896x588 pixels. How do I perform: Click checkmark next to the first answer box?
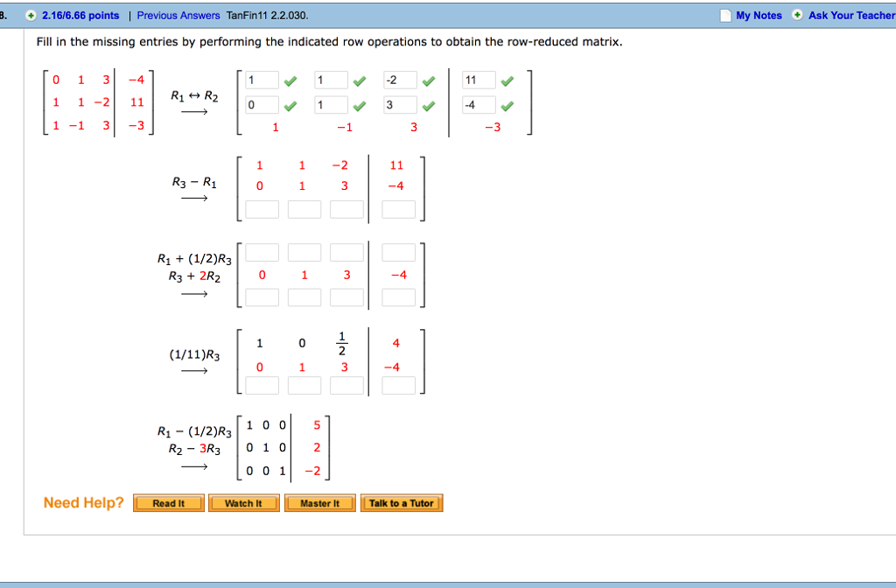click(289, 80)
